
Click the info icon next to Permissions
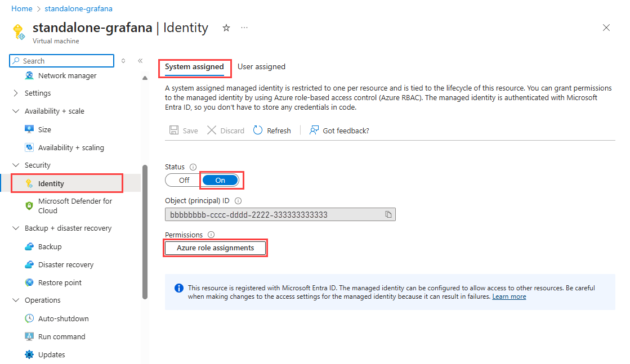(x=211, y=235)
